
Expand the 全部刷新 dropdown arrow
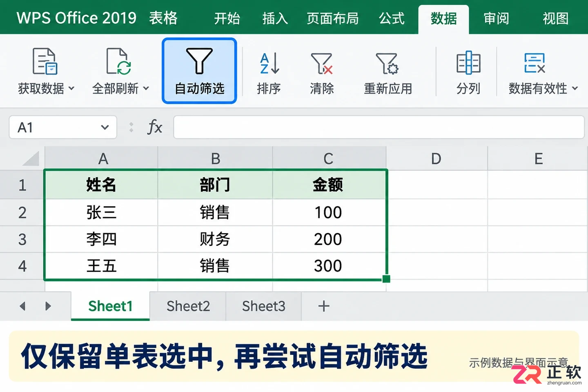click(146, 88)
